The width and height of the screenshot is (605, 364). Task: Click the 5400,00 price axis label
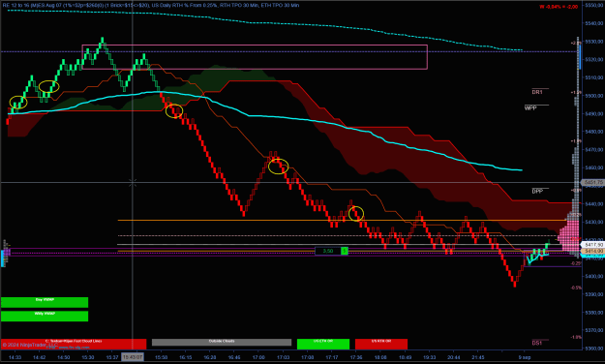tap(593, 276)
